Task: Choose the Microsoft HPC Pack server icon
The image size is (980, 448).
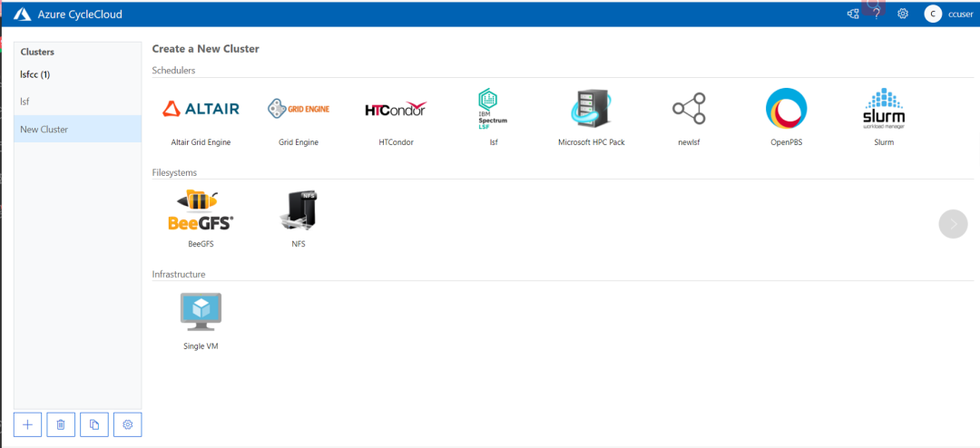Action: [x=592, y=109]
